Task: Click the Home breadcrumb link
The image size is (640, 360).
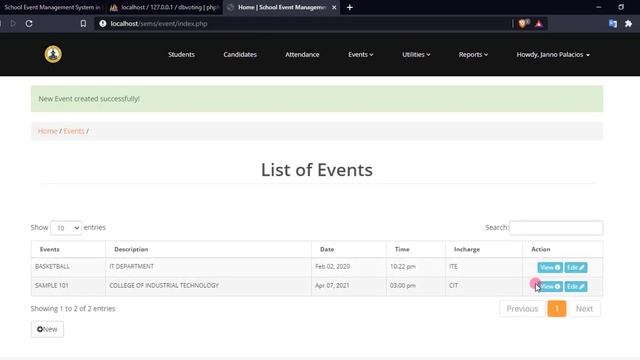Action: 48,131
